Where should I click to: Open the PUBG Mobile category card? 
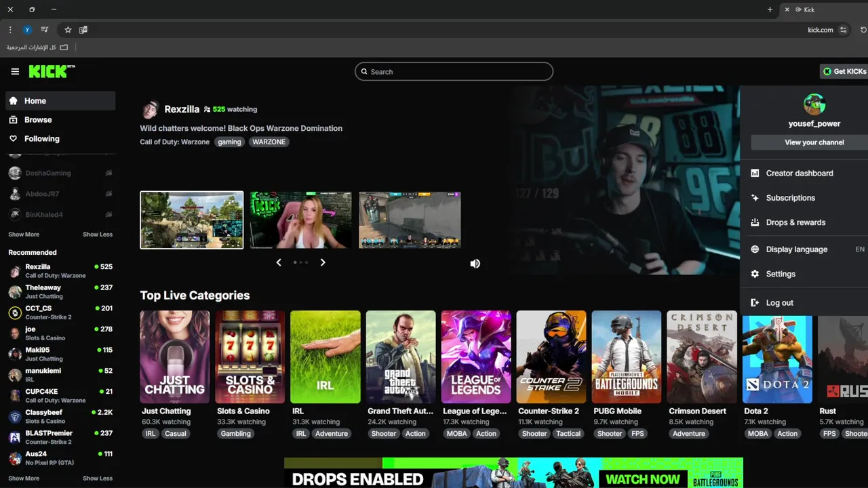627,357
